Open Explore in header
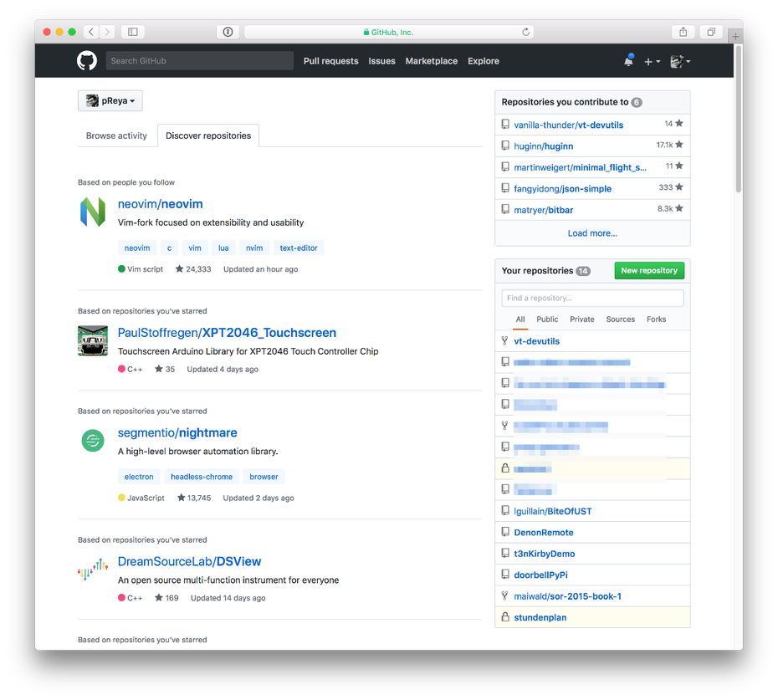Viewport: 778px width, 700px height. click(484, 61)
